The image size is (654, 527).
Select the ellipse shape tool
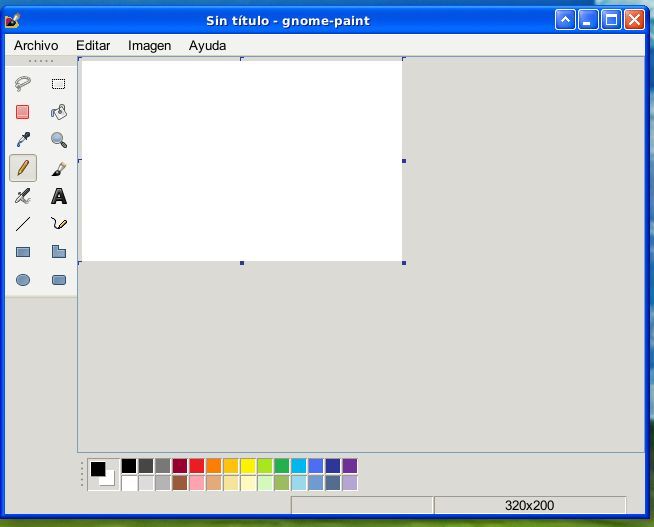click(23, 280)
